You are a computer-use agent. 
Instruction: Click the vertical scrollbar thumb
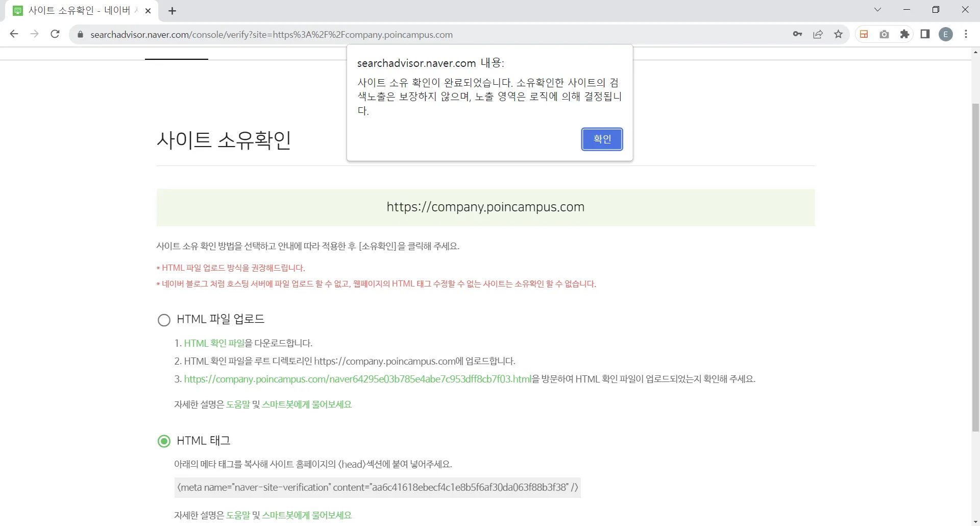click(x=975, y=268)
